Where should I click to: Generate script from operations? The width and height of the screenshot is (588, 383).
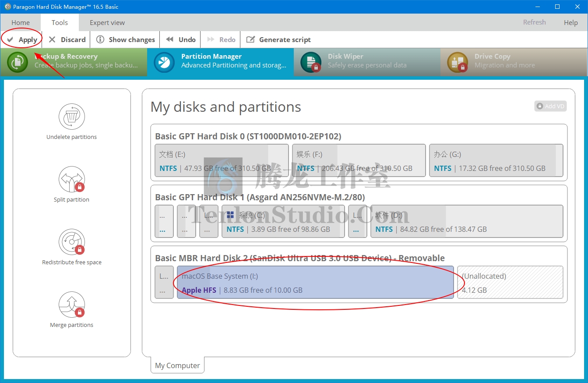pyautogui.click(x=278, y=39)
